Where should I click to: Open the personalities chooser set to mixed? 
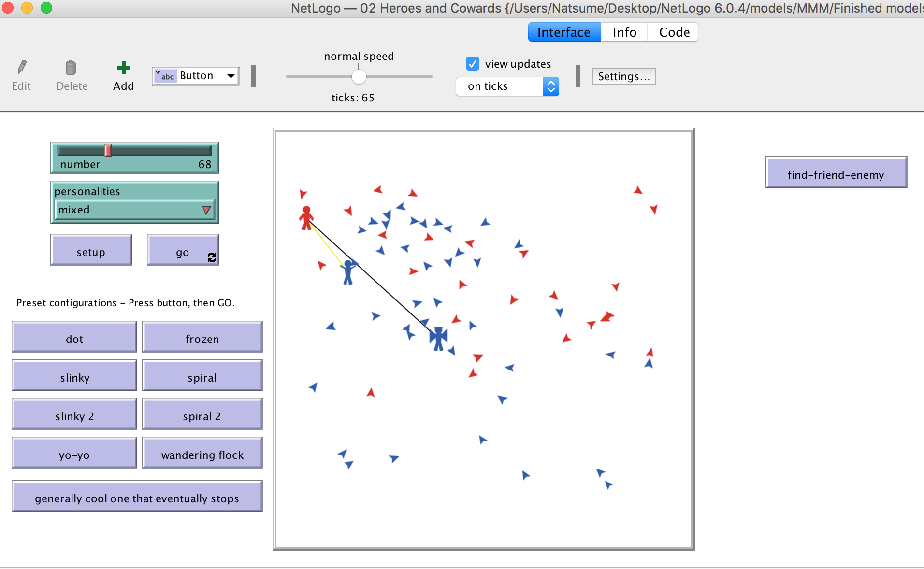[134, 210]
